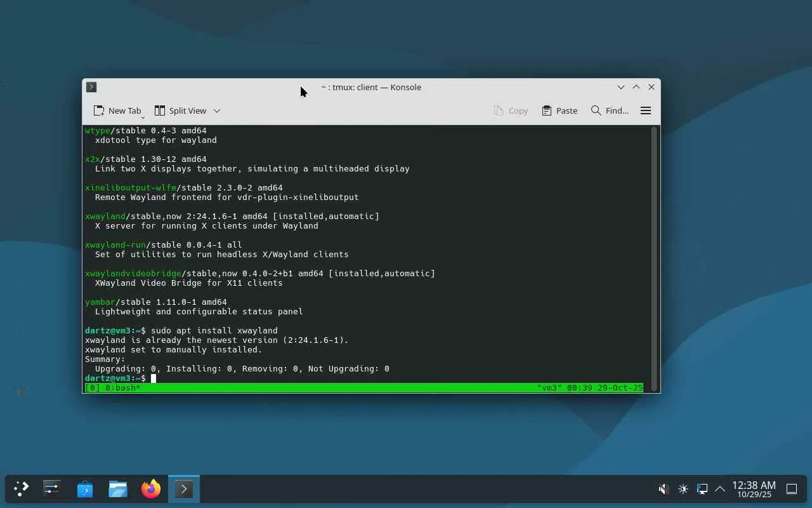The width and height of the screenshot is (812, 508).
Task: Click the 'yambar' package name
Action: (100, 302)
